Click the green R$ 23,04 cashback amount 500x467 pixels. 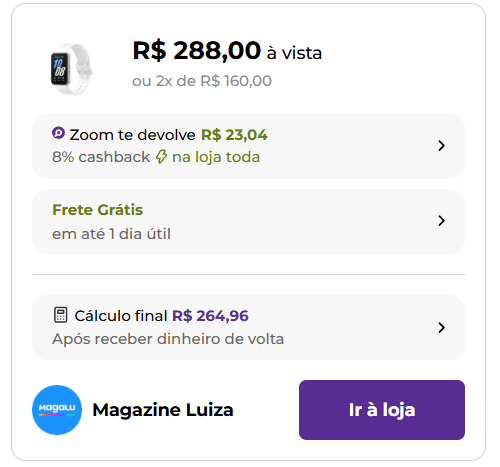point(234,135)
